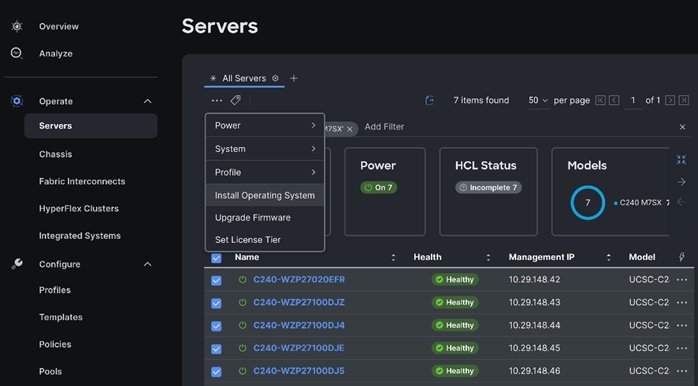This screenshot has height=386, width=698.
Task: Open Chassis in the sidebar
Action: pos(55,154)
